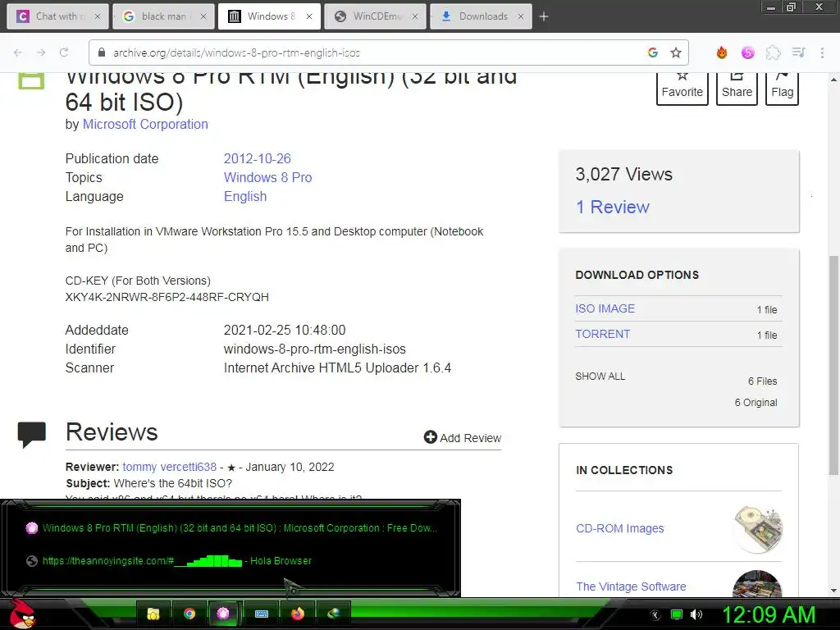This screenshot has height=630, width=840.
Task: Open reviewer tommy vercetti638 profile
Action: click(169, 467)
